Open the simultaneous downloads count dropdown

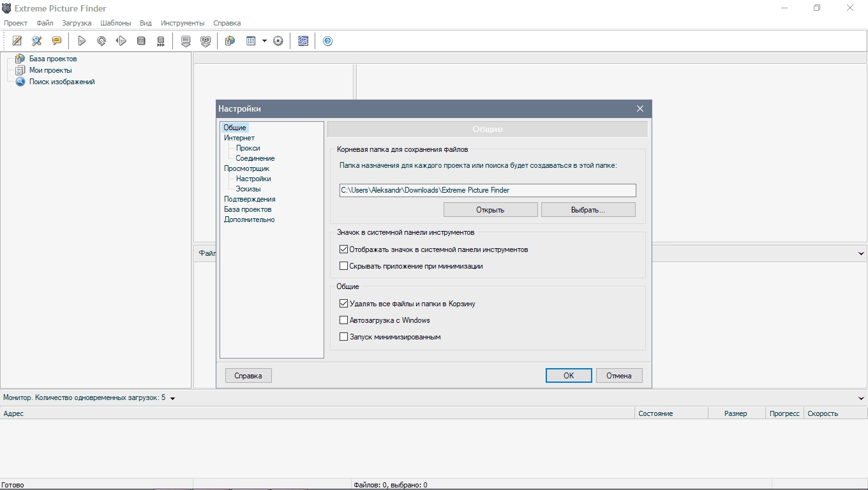point(172,398)
